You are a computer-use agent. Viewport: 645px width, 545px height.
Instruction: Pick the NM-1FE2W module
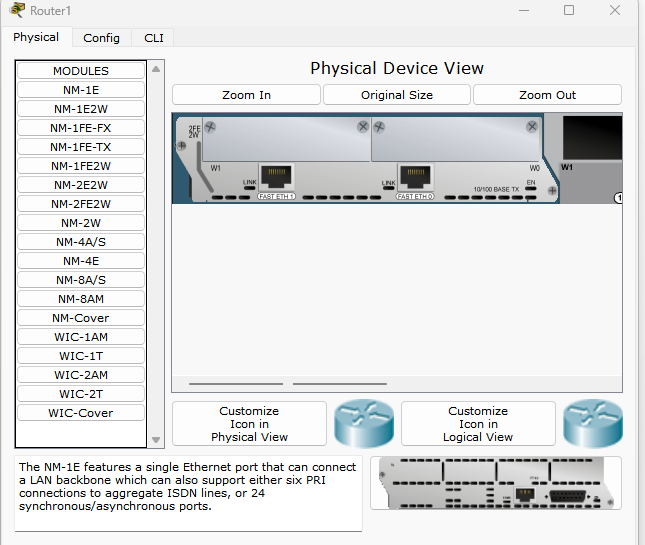click(x=81, y=166)
